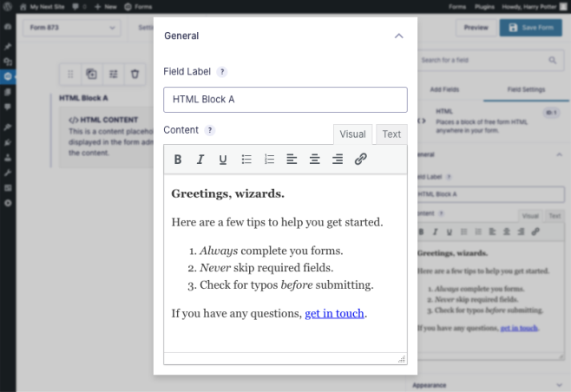This screenshot has height=392, width=571.
Task: Open the Form 873 dropdown
Action: [x=72, y=28]
